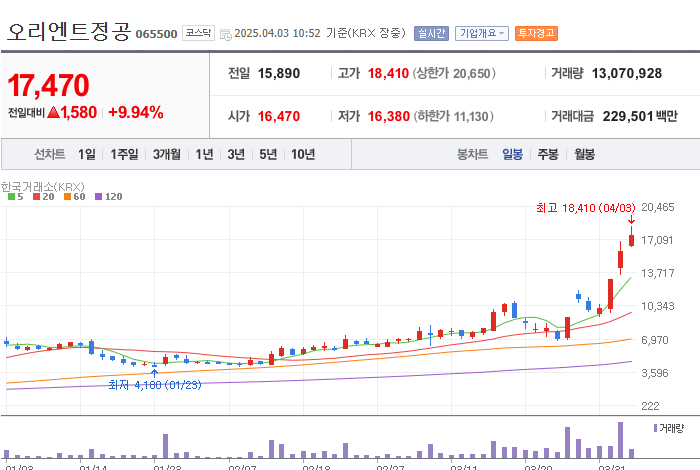This screenshot has height=470, width=700.
Task: Click the previous close value 15,890
Action: click(x=279, y=73)
